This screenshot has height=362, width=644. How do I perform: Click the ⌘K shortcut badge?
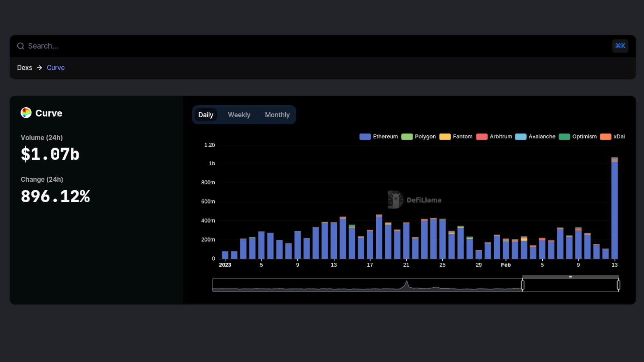point(620,46)
